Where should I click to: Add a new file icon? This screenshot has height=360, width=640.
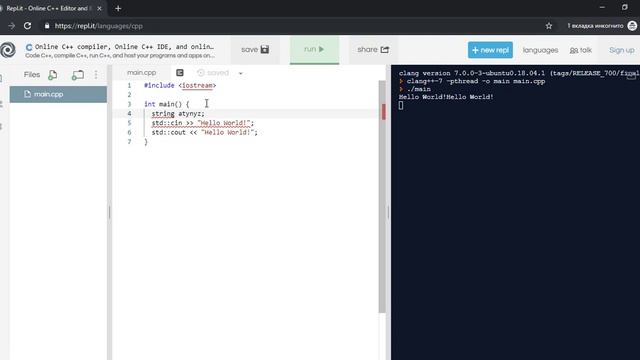coord(53,75)
